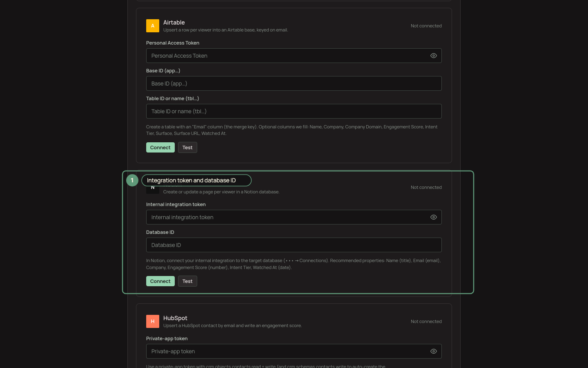The height and width of the screenshot is (368, 588).
Task: Click the Airtable logo icon
Action: 153,26
